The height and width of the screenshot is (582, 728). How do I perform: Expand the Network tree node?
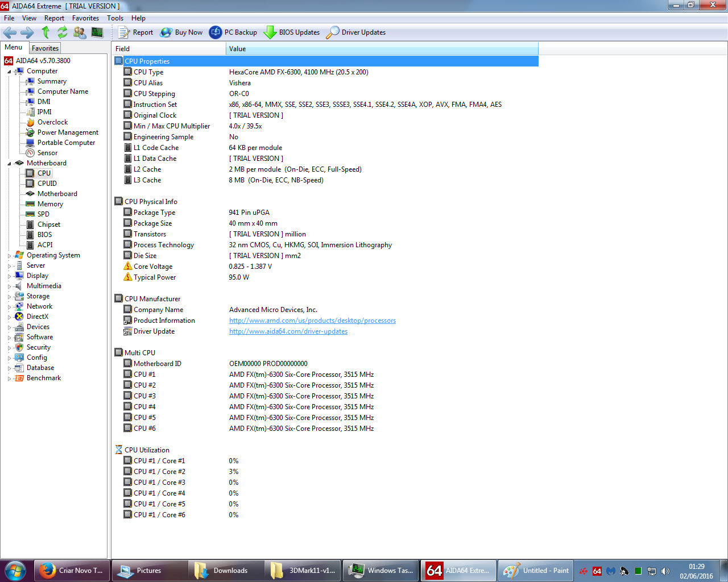click(9, 307)
